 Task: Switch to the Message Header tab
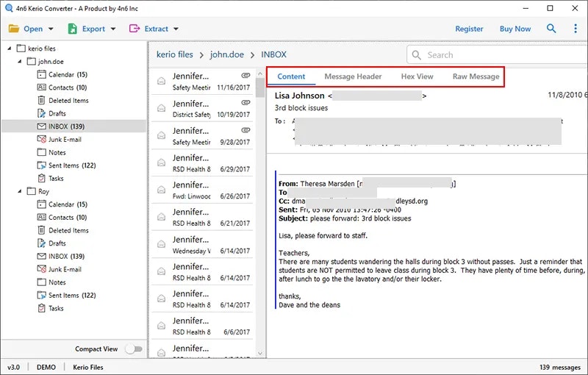pyautogui.click(x=353, y=76)
